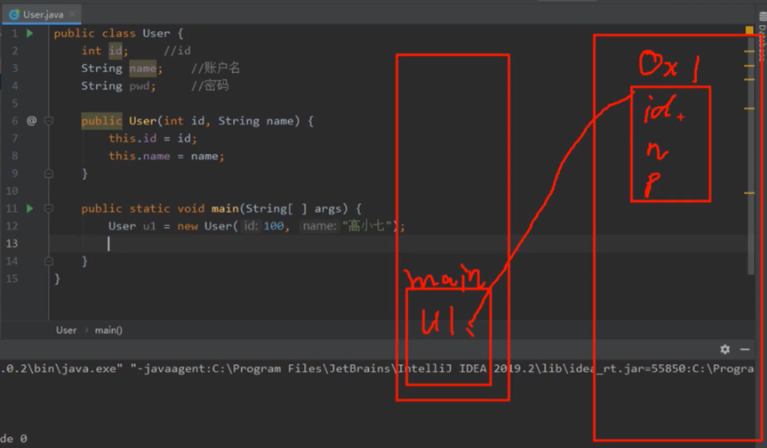This screenshot has width=767, height=448.
Task: Select the User.java tab
Action: (x=40, y=13)
